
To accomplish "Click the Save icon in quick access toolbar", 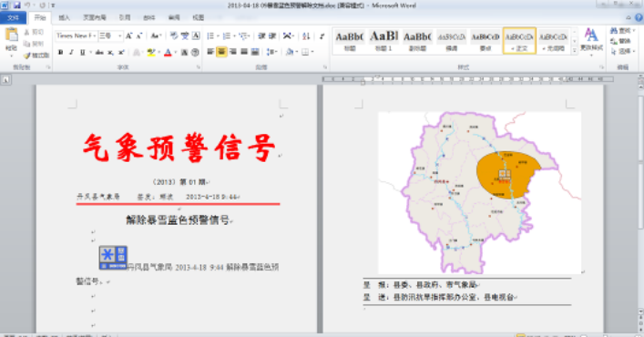I will pyautogui.click(x=16, y=5).
